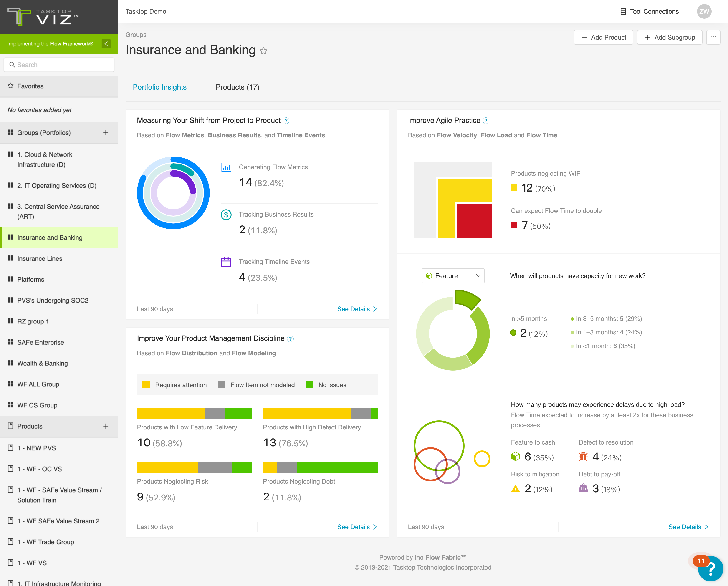Collapse the sidebar with the arrow icon

(x=106, y=43)
